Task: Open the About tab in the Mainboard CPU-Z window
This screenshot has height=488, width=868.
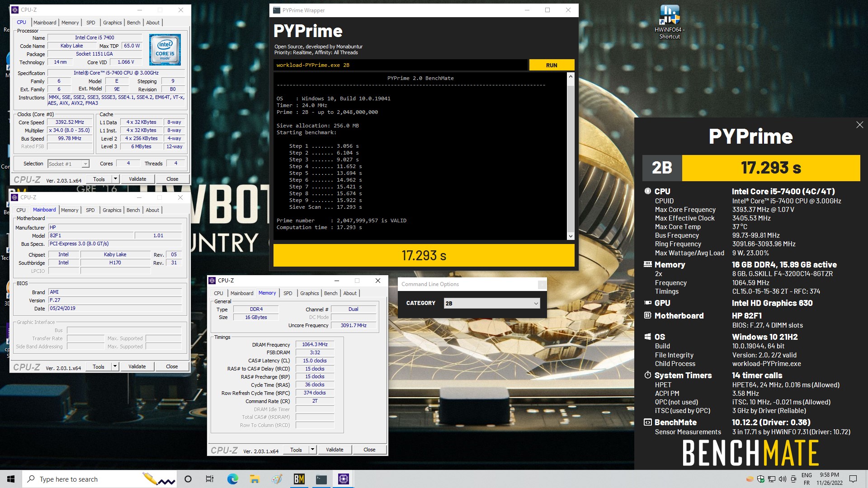Action: click(152, 210)
